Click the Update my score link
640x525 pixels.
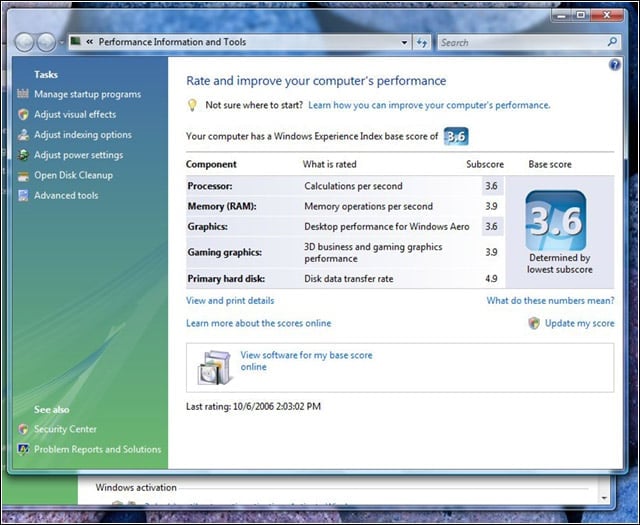pos(580,323)
